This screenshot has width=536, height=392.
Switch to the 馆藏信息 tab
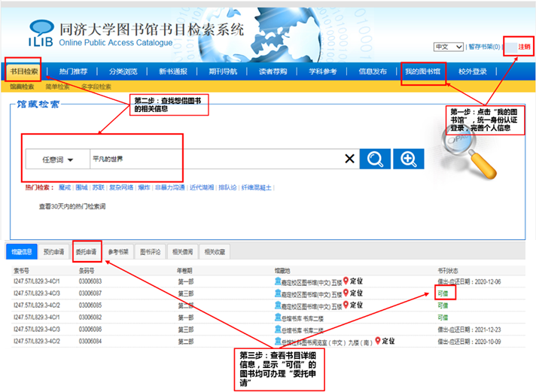(22, 252)
